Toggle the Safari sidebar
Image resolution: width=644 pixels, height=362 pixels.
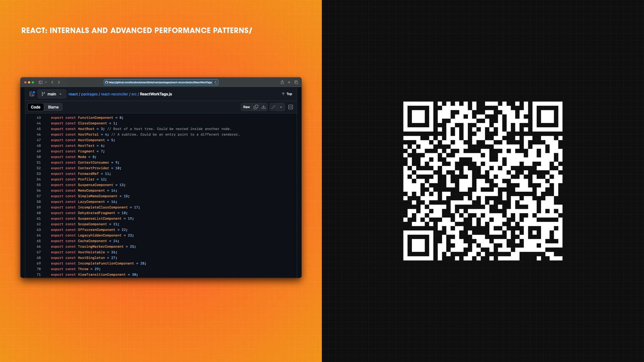click(40, 82)
